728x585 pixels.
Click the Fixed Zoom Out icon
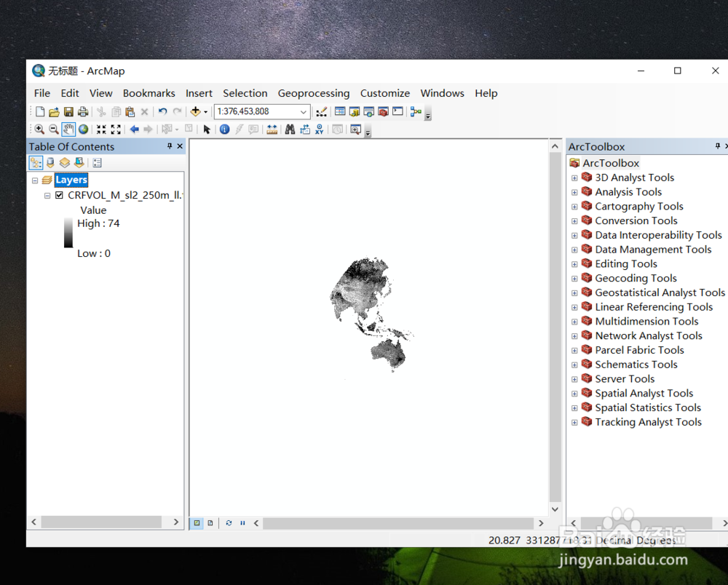pyautogui.click(x=116, y=130)
